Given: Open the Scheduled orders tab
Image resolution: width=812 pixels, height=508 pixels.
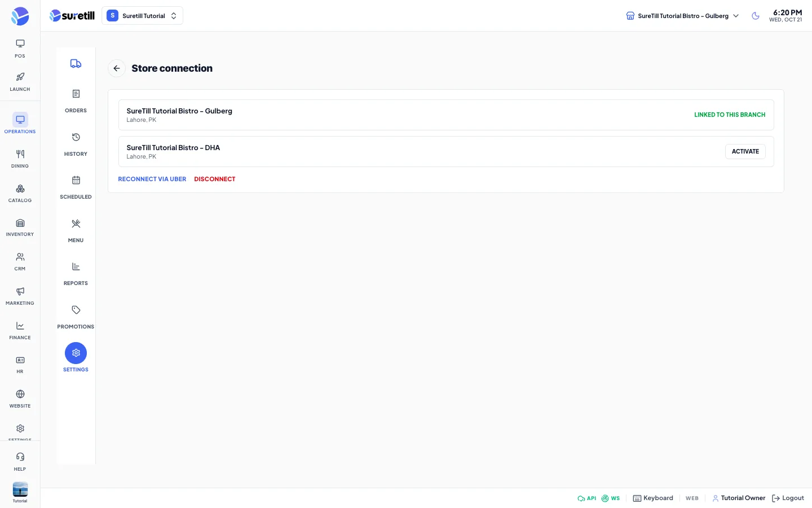Looking at the screenshot, I should [76, 187].
